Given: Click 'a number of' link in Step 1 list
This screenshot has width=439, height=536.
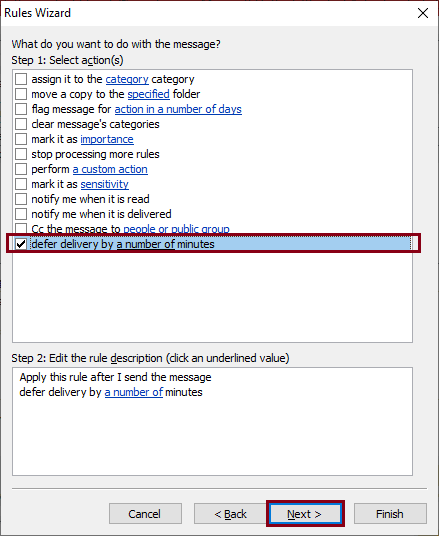Looking at the screenshot, I should click(x=146, y=244).
